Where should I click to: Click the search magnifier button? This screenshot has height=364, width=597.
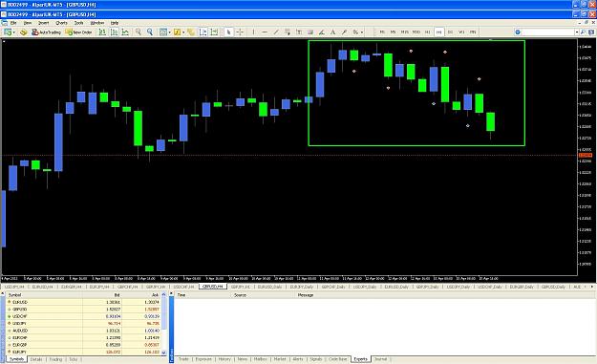583,32
